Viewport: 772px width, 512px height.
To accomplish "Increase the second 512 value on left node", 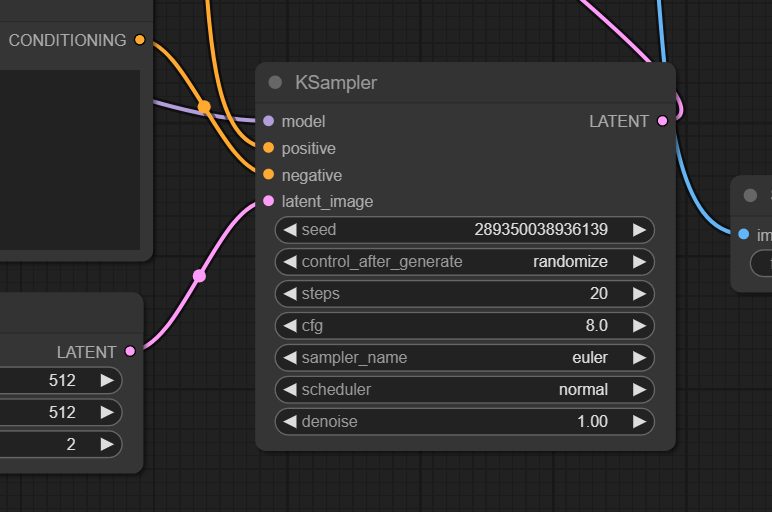I will 107,413.
